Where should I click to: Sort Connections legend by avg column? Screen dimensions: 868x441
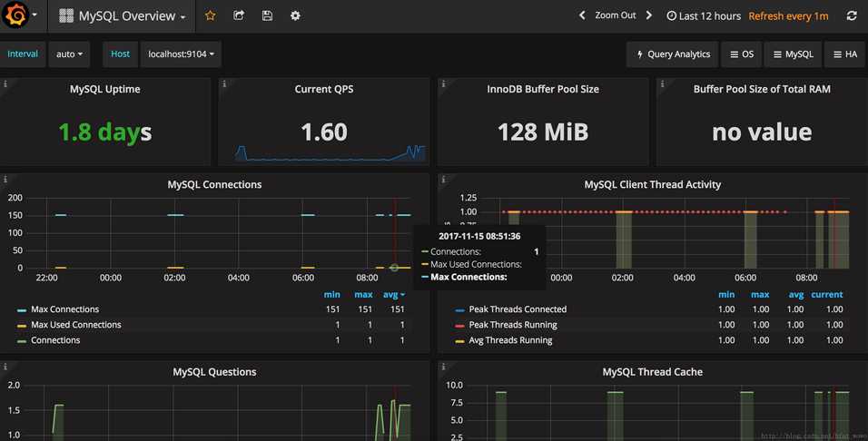tap(393, 294)
